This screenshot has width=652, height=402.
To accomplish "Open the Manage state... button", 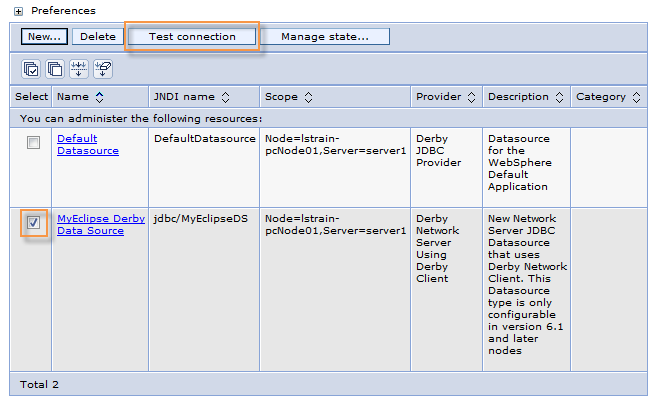I will pyautogui.click(x=324, y=37).
